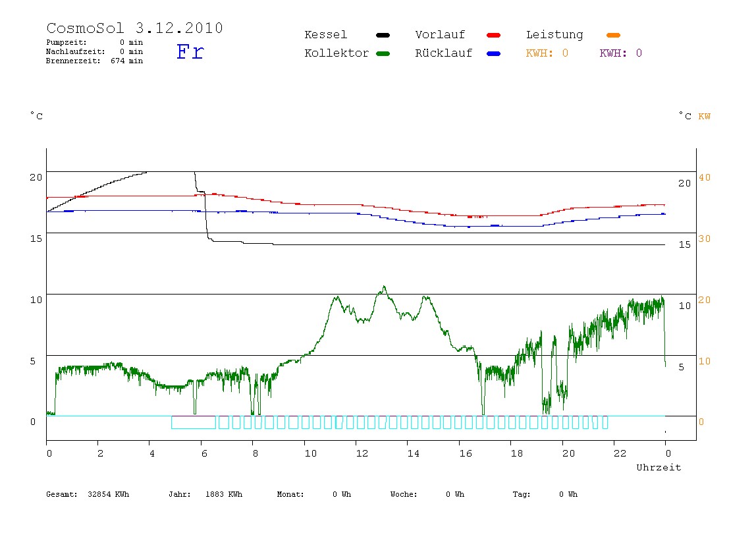
Task: Click the 'Tag:' footer label
Action: coord(521,494)
